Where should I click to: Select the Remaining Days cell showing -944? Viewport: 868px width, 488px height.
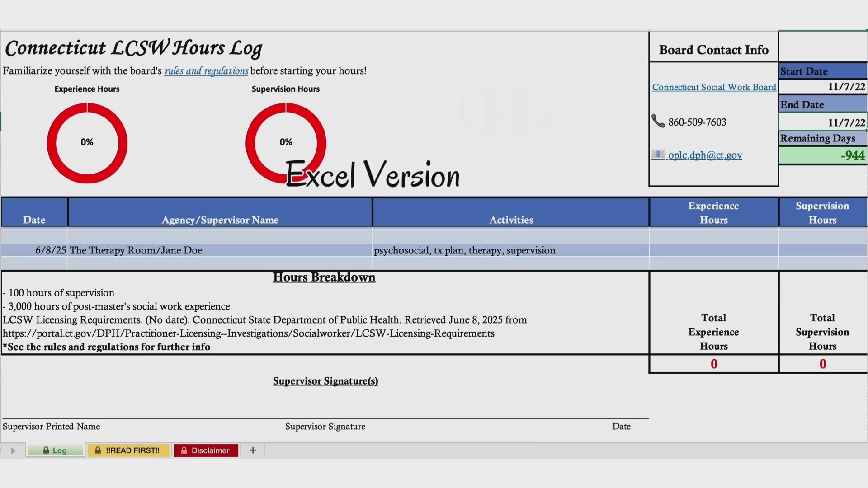(823, 155)
